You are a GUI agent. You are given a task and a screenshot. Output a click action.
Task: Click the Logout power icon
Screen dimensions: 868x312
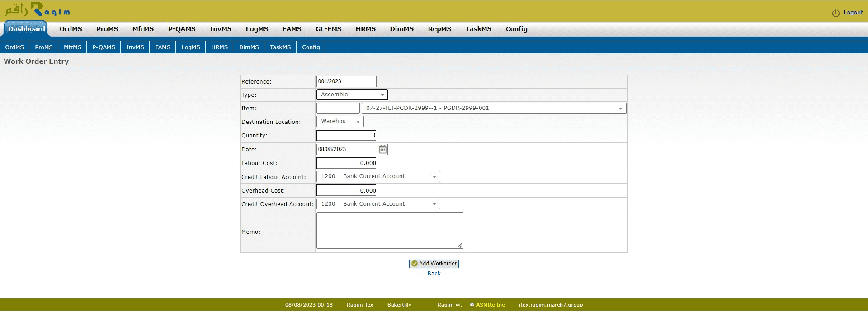pyautogui.click(x=835, y=13)
